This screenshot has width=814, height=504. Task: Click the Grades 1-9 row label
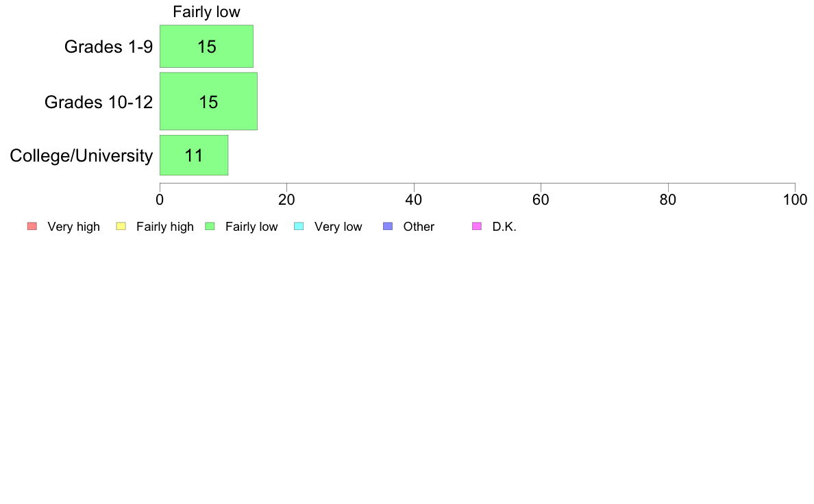[108, 47]
